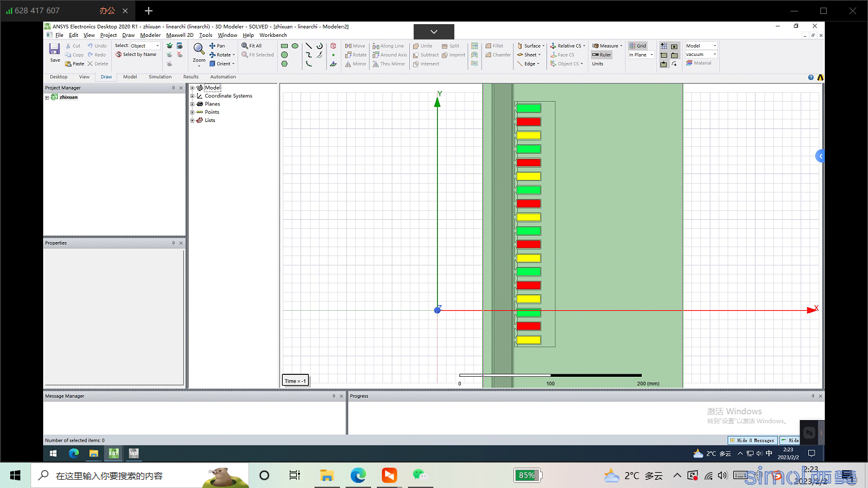Select the draw plane tool
This screenshot has width=868, height=488.
[x=334, y=64]
